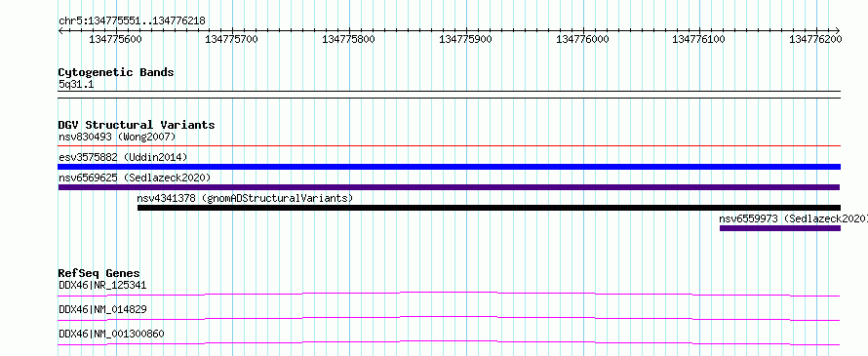Click the magenta DDX46|NM_001300860 transcript line
868x356 pixels.
point(450,342)
